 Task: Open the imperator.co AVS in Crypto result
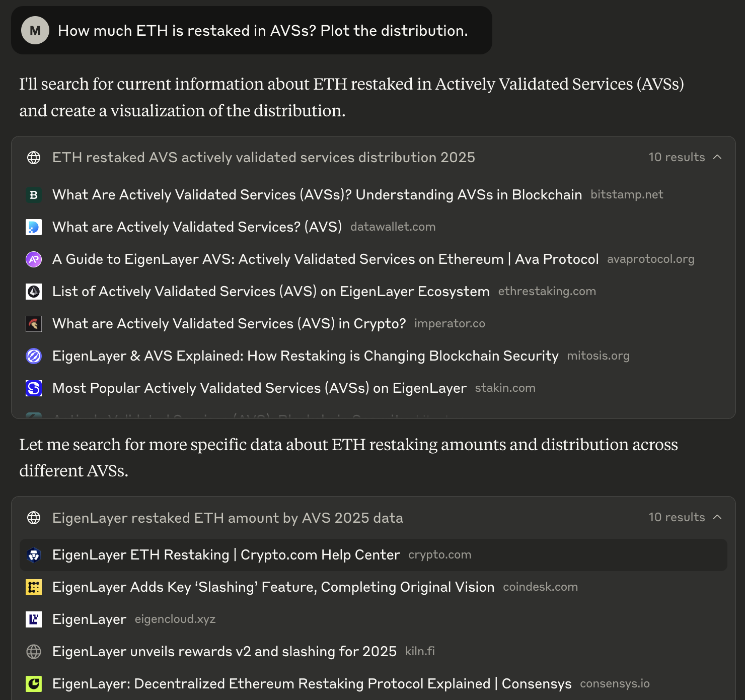[x=229, y=324]
